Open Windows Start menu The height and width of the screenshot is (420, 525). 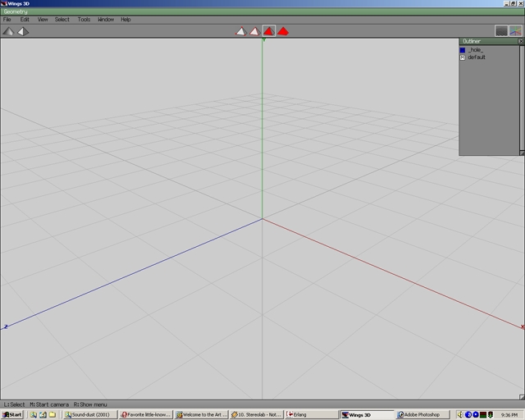[x=12, y=414]
